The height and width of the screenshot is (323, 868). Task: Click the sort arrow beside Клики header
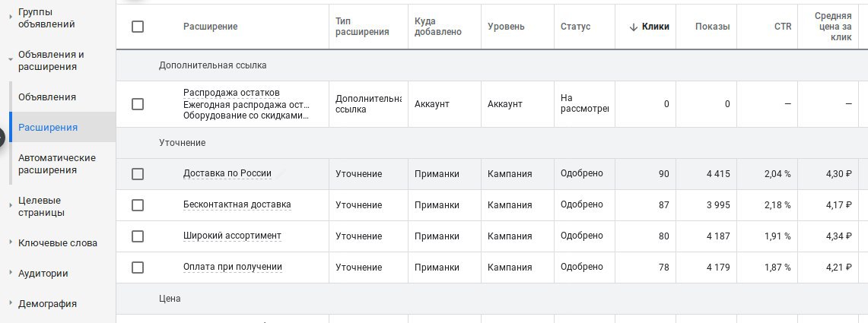(x=633, y=27)
